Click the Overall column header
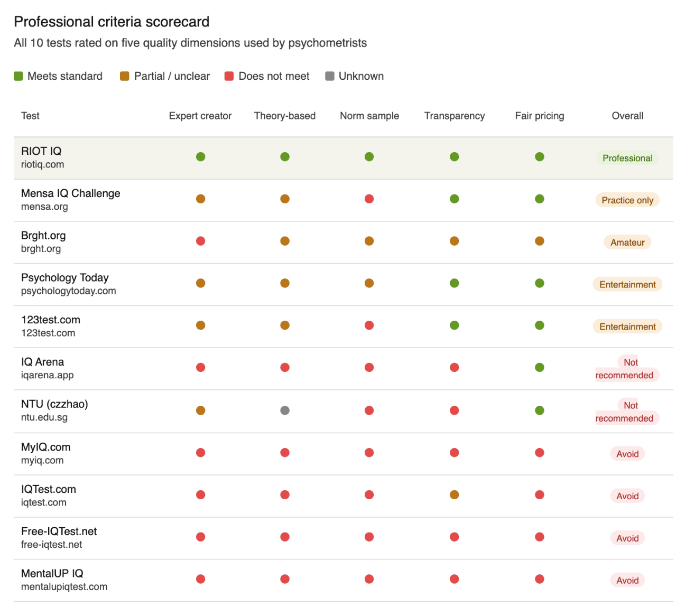Image resolution: width=685 pixels, height=616 pixels. tap(627, 116)
